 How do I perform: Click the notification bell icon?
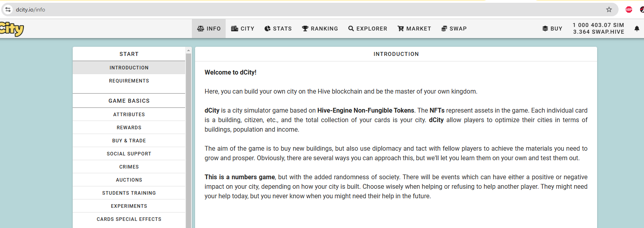click(x=637, y=29)
